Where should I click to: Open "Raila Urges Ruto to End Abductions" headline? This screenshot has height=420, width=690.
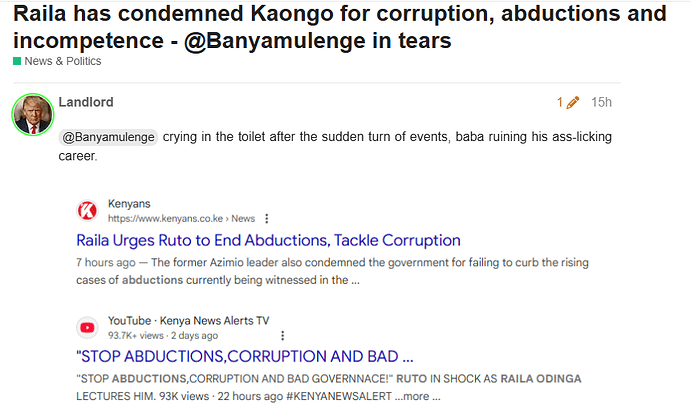coord(268,240)
